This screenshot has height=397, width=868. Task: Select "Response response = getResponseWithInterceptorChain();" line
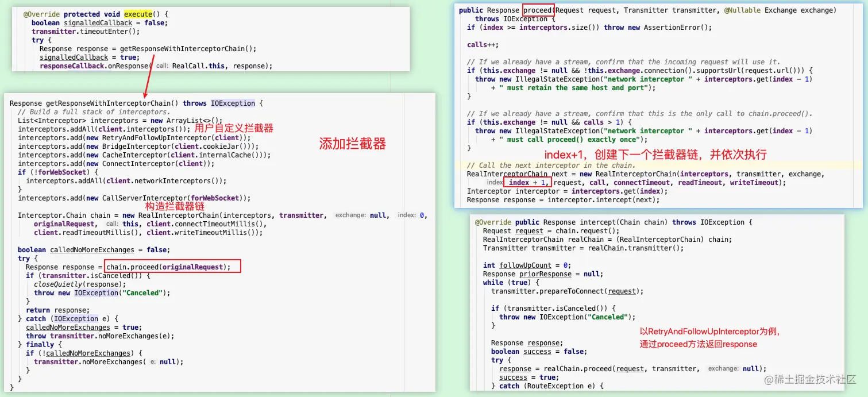click(x=148, y=48)
